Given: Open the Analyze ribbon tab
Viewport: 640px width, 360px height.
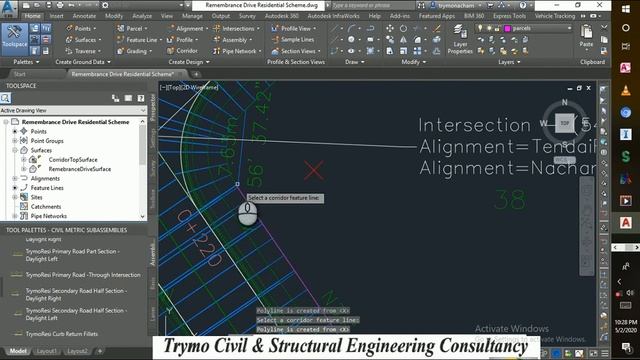Looking at the screenshot, I should point(142,16).
